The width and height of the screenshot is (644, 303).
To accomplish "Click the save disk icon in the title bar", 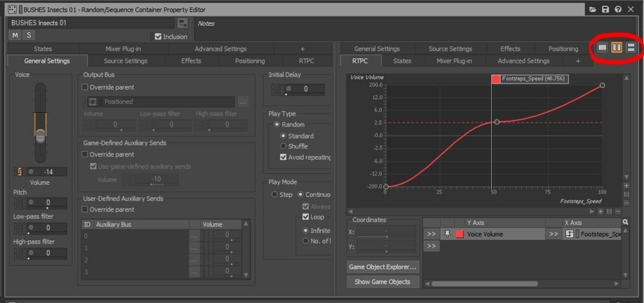I will click(x=605, y=9).
